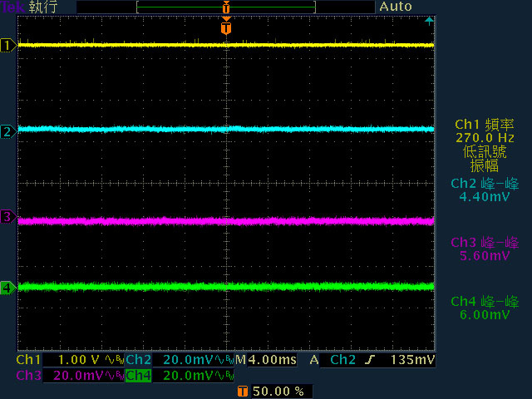Click the Ch4 6.00mV peak-peak measurement
532x399 pixels.
(x=485, y=308)
